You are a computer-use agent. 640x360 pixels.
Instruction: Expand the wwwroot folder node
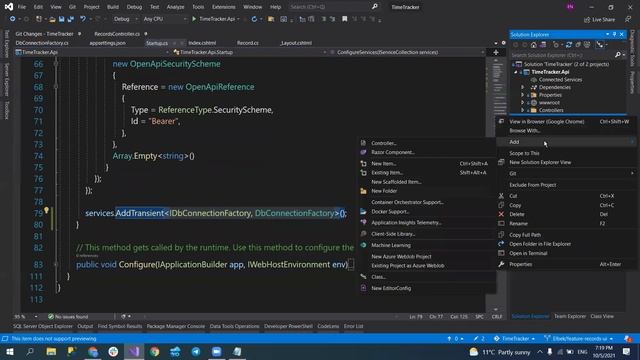click(522, 103)
